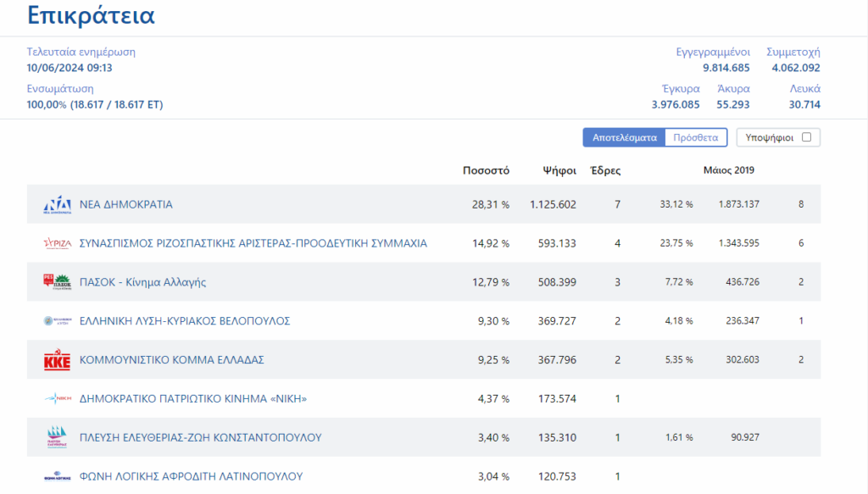Click the Νέα Δημοκρατία party logo

click(x=58, y=205)
